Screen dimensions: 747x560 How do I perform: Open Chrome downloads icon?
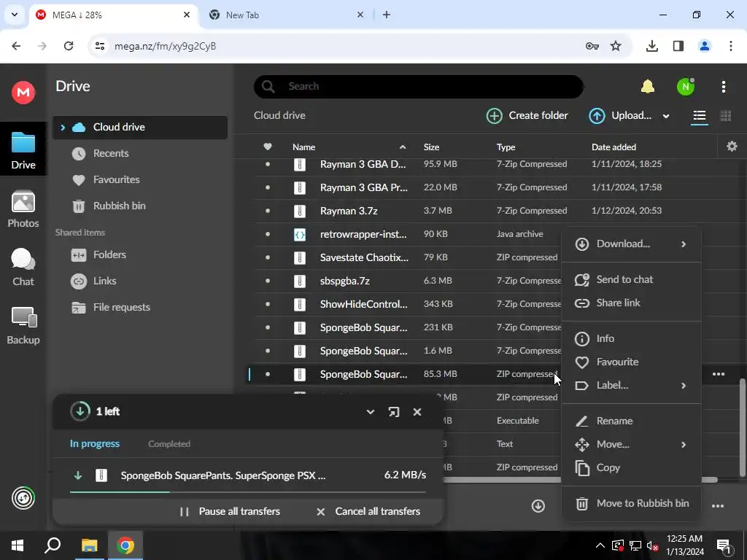coord(651,46)
